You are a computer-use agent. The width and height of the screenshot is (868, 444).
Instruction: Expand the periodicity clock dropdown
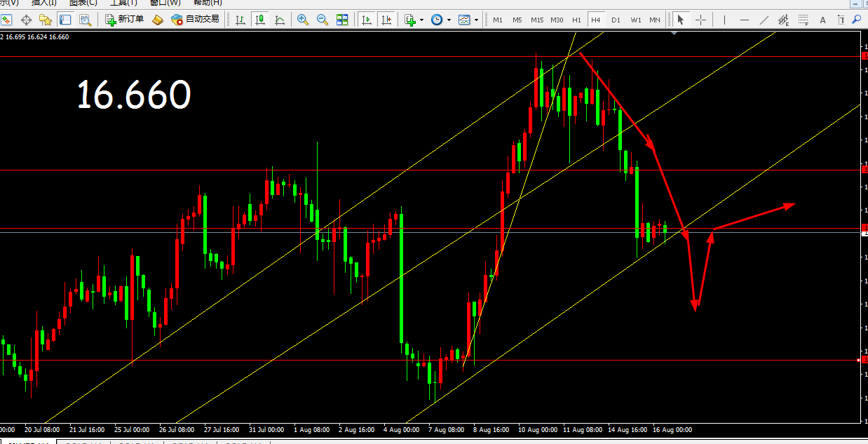[449, 20]
